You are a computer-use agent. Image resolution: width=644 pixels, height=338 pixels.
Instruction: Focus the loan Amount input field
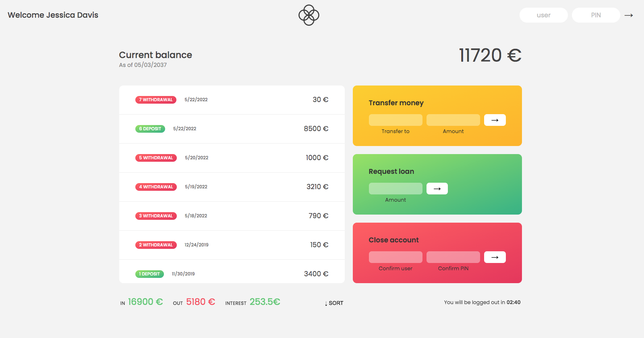coord(396,189)
